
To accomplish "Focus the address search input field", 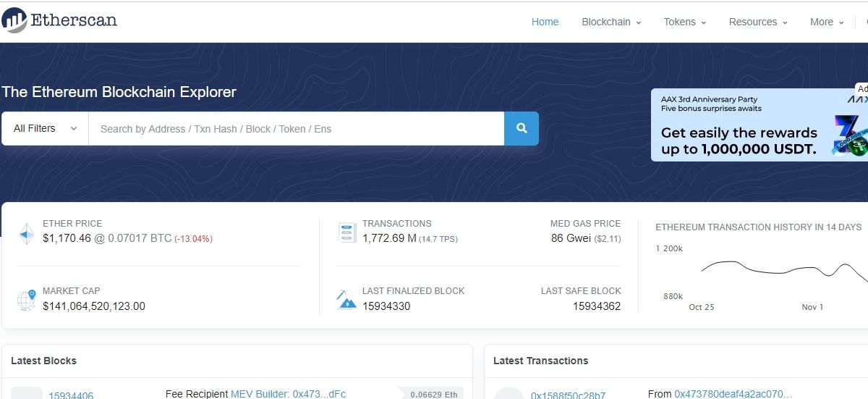I will [297, 128].
